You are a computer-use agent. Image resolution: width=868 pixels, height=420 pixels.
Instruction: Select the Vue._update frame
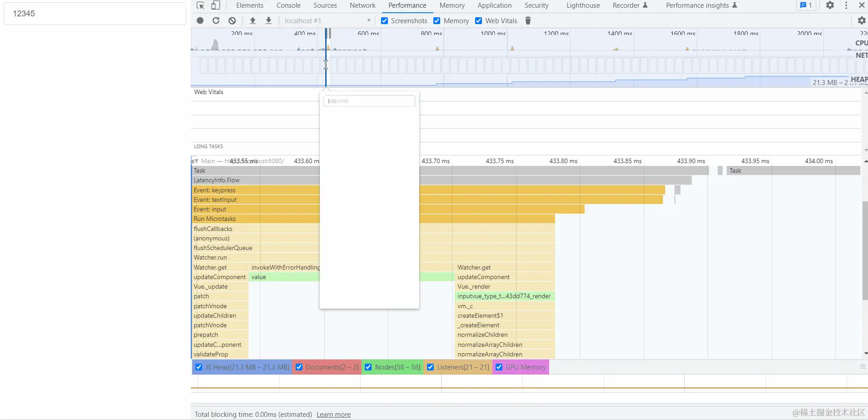[x=220, y=286]
